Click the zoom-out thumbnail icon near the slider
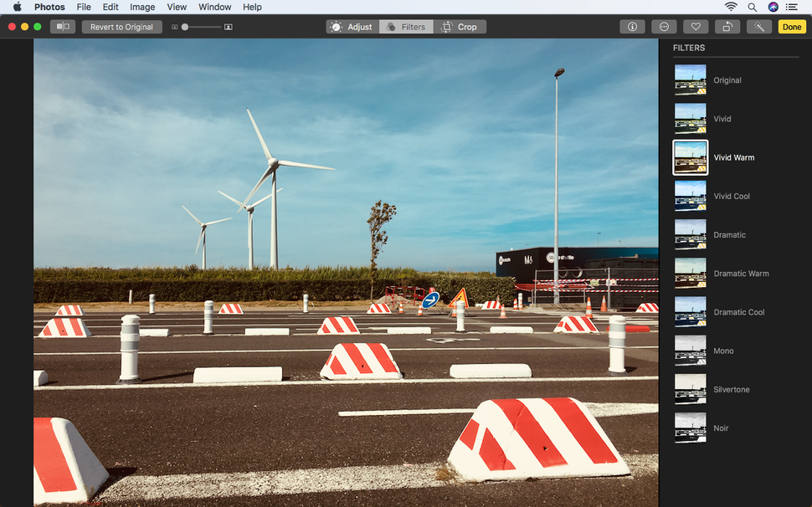The width and height of the screenshot is (812, 507). (175, 26)
